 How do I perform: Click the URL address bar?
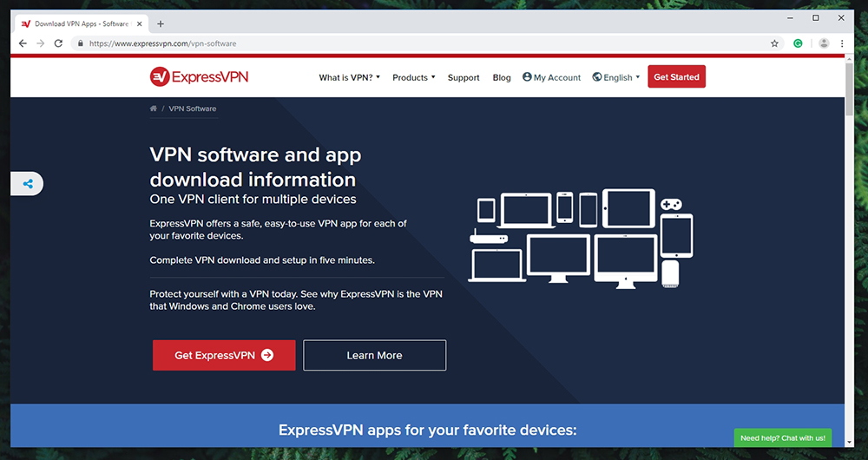[x=426, y=43]
